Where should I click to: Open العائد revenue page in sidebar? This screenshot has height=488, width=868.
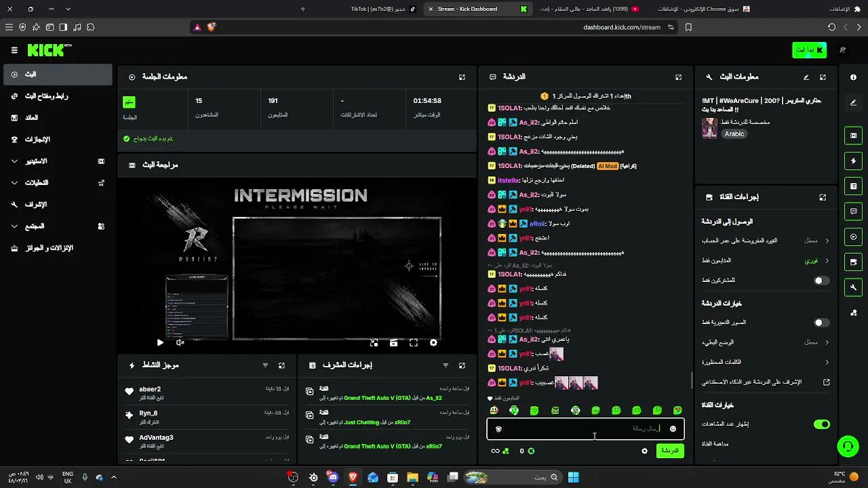[x=57, y=118]
